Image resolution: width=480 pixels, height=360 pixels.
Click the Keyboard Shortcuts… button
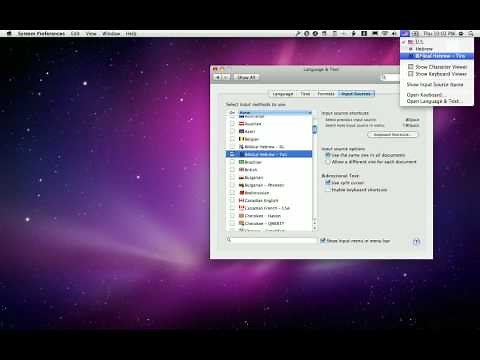pos(392,135)
